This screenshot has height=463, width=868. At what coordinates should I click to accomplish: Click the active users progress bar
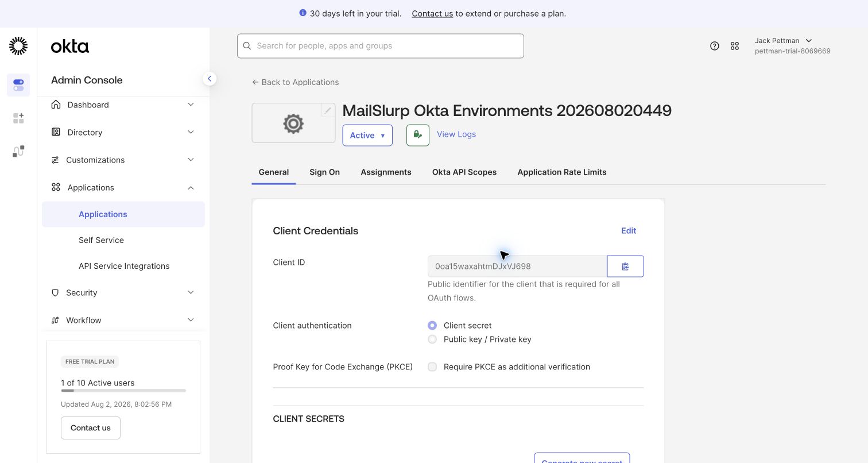pyautogui.click(x=123, y=391)
